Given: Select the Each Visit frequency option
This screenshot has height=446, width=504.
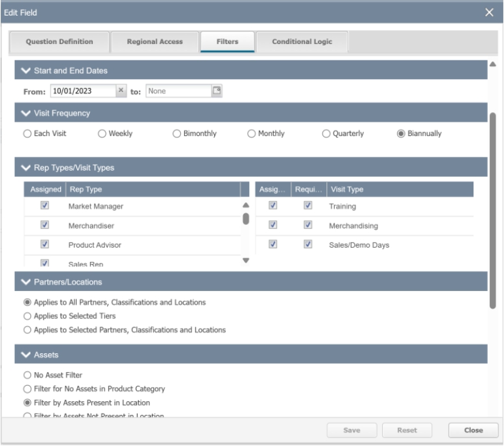Looking at the screenshot, I should tap(27, 134).
